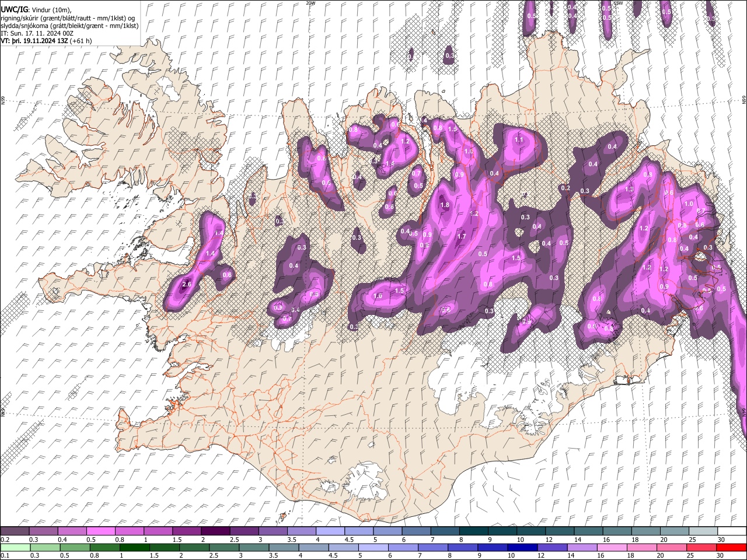Viewport: 747px width, 560px height.
Task: Click the mid-green swatch labeled 0.5 in the rain scale
Action: (x=75, y=547)
